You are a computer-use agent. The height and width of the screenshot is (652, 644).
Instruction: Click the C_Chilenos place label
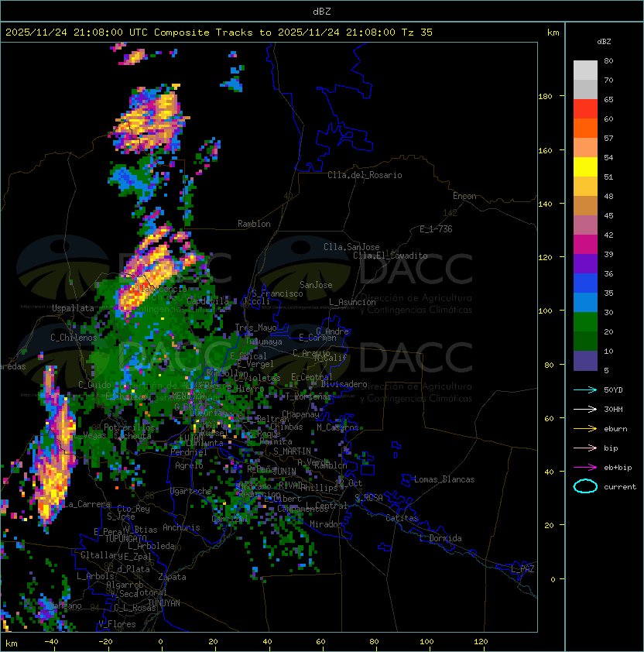point(74,338)
